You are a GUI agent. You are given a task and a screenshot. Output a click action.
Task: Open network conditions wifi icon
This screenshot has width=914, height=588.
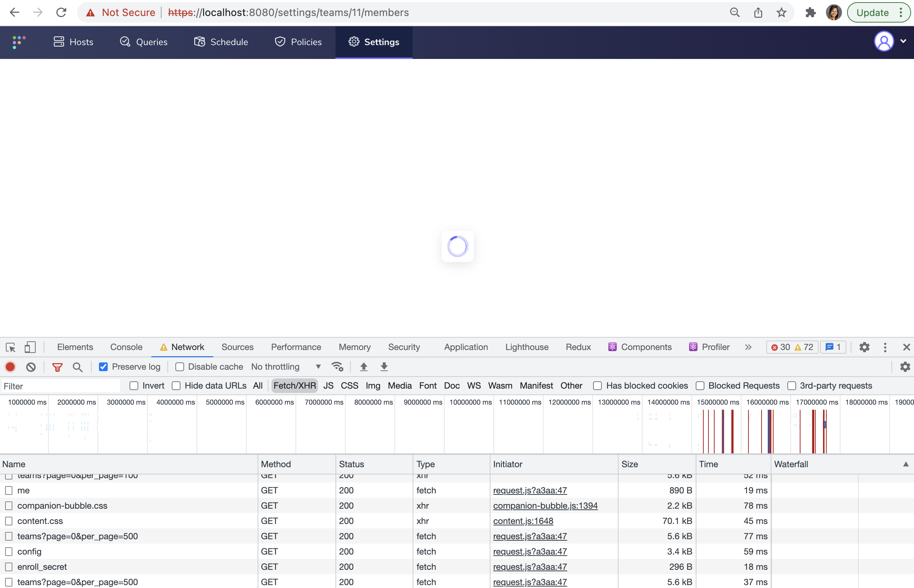click(x=338, y=367)
